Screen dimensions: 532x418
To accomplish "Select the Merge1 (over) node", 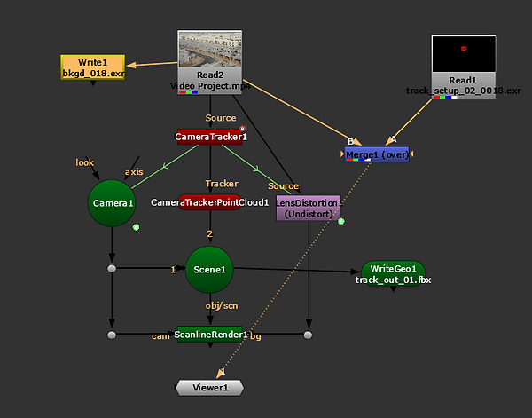I will pyautogui.click(x=377, y=154).
